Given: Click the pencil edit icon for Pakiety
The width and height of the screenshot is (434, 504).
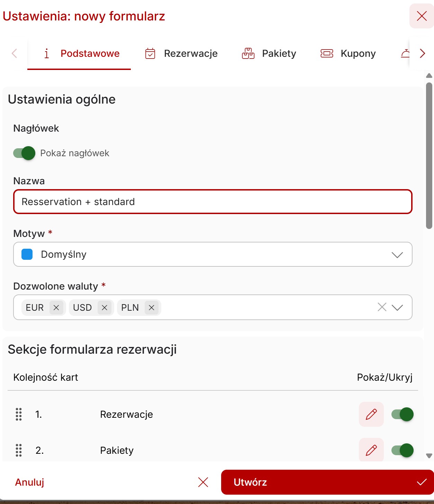Looking at the screenshot, I should click(371, 450).
